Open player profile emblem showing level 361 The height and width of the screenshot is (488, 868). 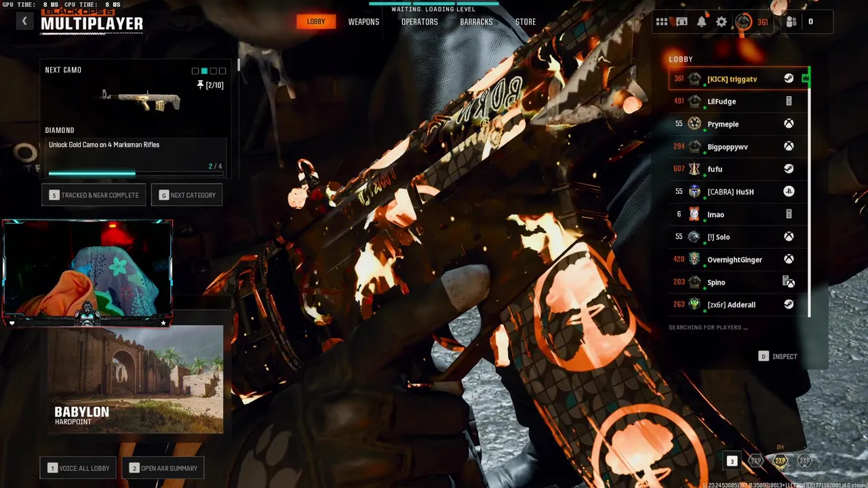point(744,22)
